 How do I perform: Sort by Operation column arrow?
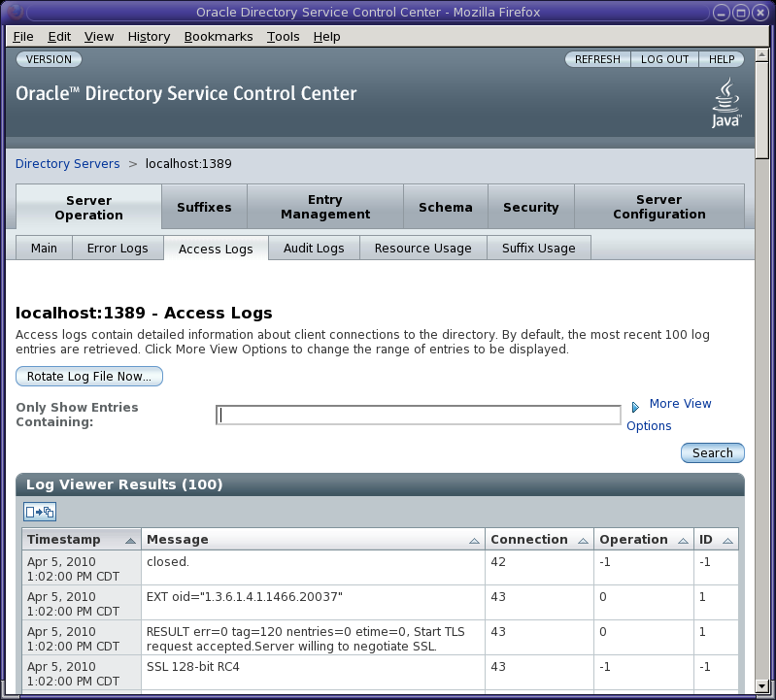point(683,541)
